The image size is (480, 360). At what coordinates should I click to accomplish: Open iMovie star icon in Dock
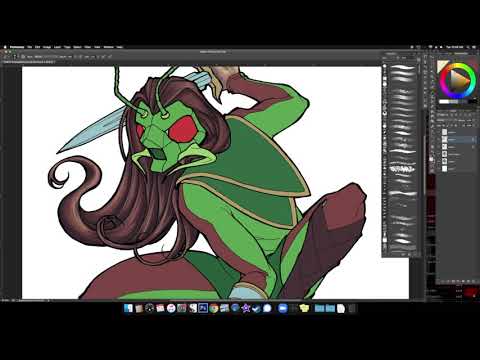[x=246, y=308]
